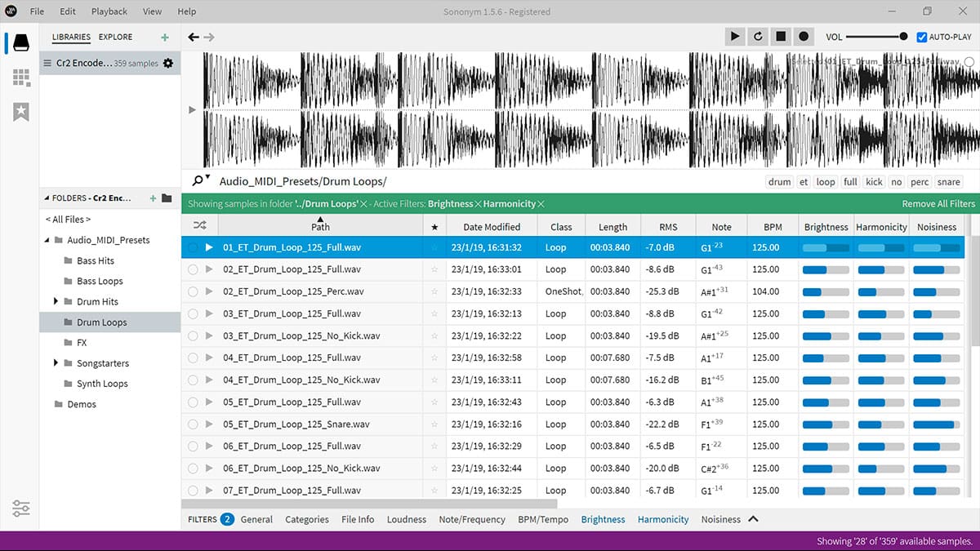This screenshot has width=980, height=551.
Task: Open the BPM/Tempo filter tab
Action: [x=543, y=519]
